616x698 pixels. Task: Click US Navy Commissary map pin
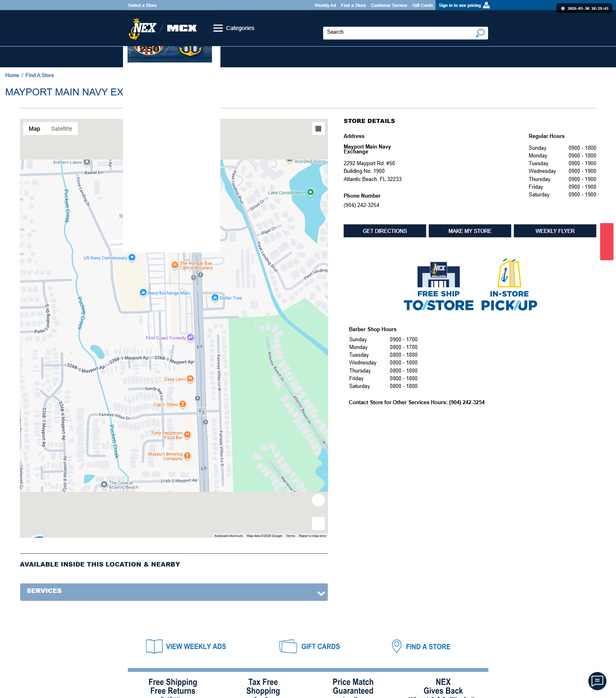point(132,258)
